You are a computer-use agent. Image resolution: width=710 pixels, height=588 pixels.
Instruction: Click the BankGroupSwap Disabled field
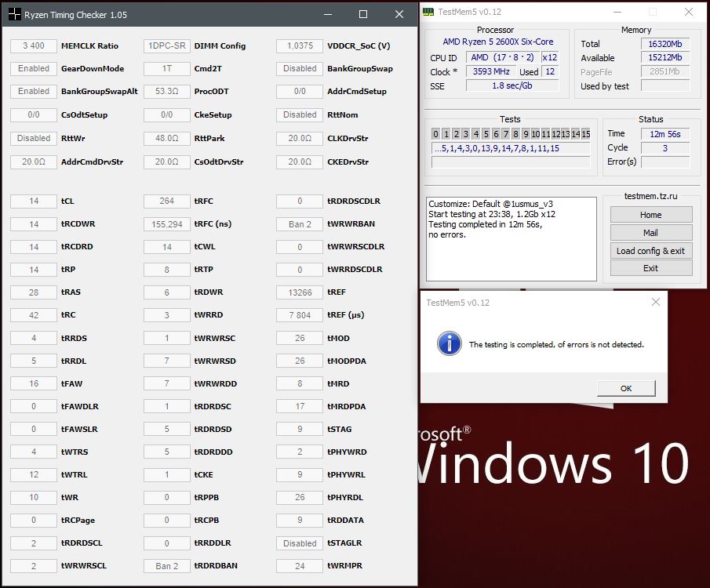point(300,68)
